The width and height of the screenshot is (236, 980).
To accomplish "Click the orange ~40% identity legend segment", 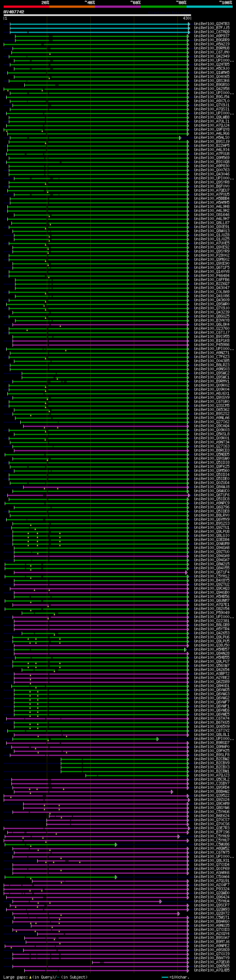I will click(x=72, y=7).
